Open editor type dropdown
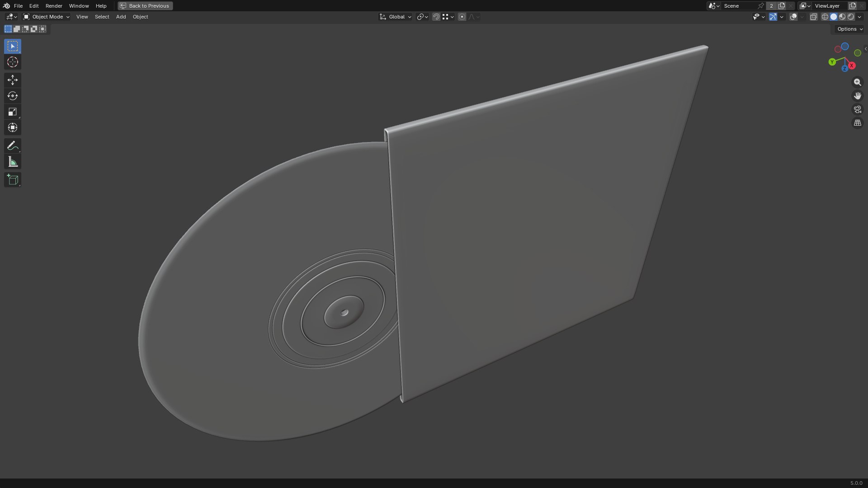 (x=11, y=17)
